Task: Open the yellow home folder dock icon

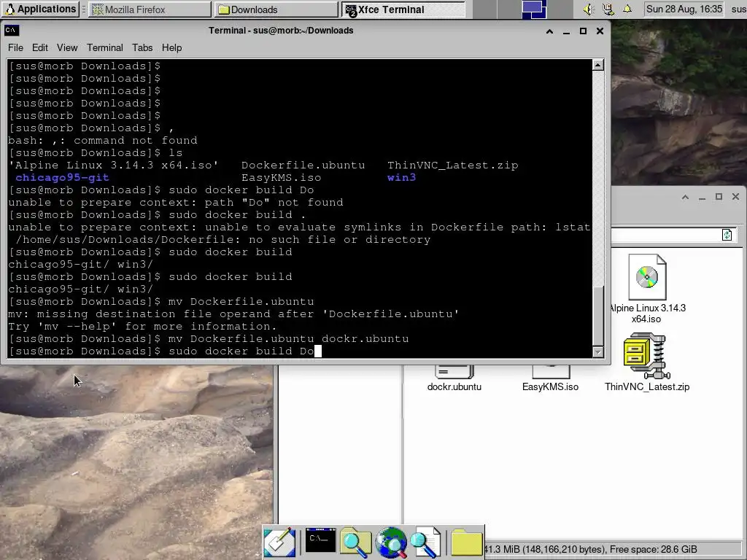Action: tap(466, 542)
